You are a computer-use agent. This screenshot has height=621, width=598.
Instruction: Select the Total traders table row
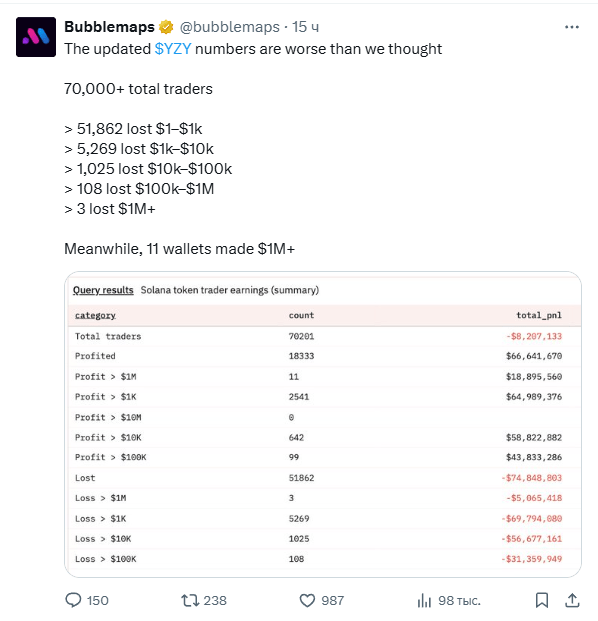click(325, 336)
